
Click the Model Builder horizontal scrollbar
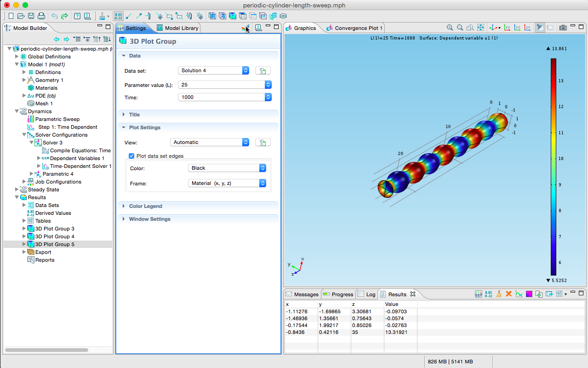[x=46, y=350]
